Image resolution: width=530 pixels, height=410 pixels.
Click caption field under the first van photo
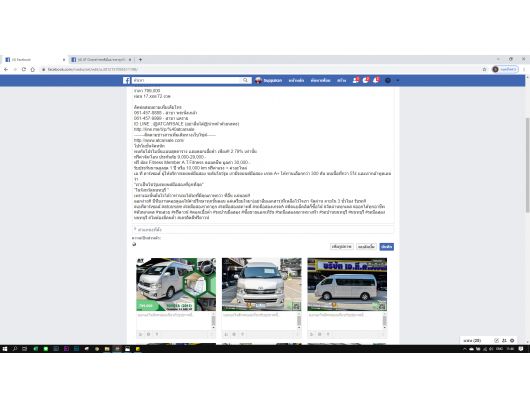pyautogui.click(x=174, y=321)
